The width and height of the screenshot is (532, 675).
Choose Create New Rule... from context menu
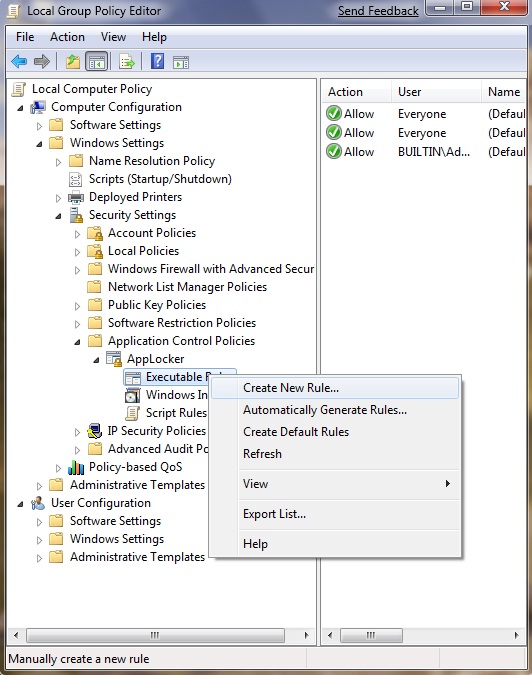pyautogui.click(x=335, y=388)
